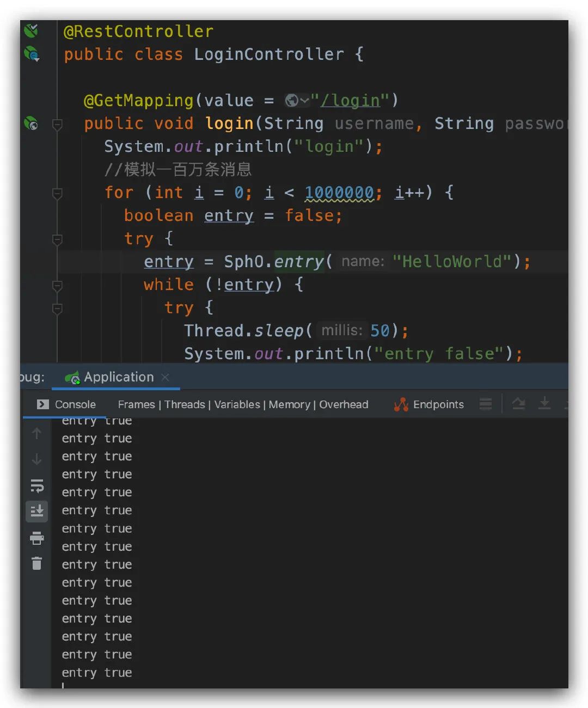
Task: Click the 1000000 loop limit value
Action: [x=339, y=193]
